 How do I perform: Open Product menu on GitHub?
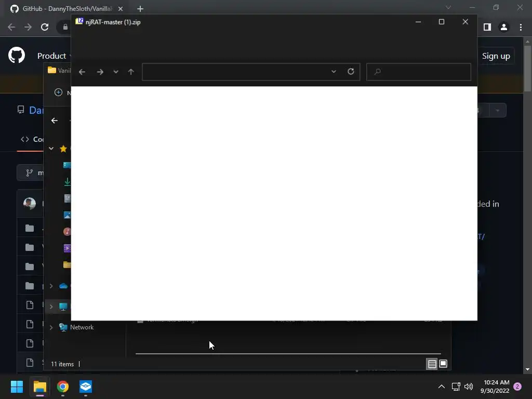[x=54, y=56]
